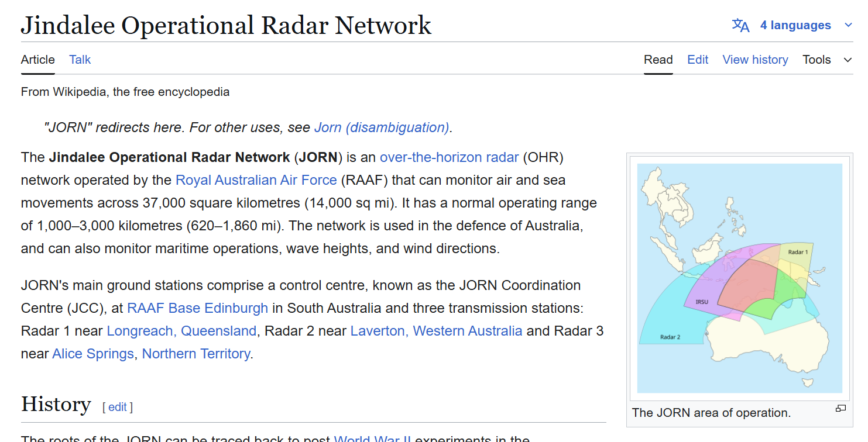Follow the Jorn (disambiguation) link
Image resolution: width=868 pixels, height=442 pixels.
382,127
